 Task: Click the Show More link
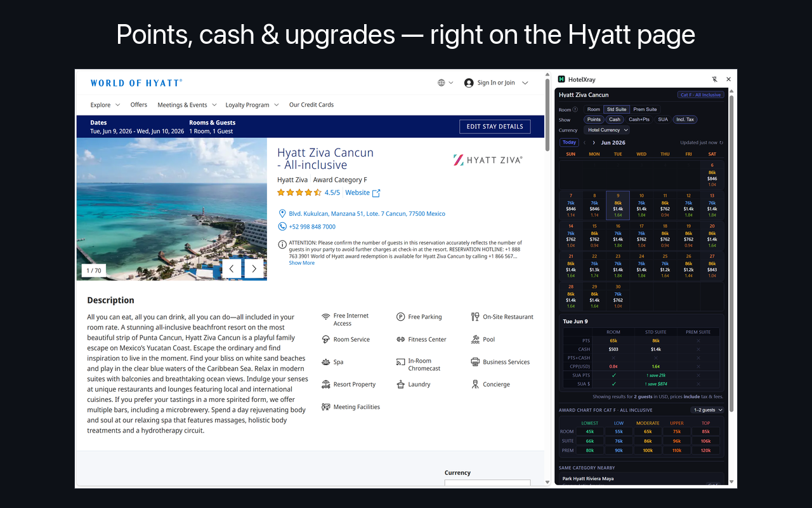301,263
